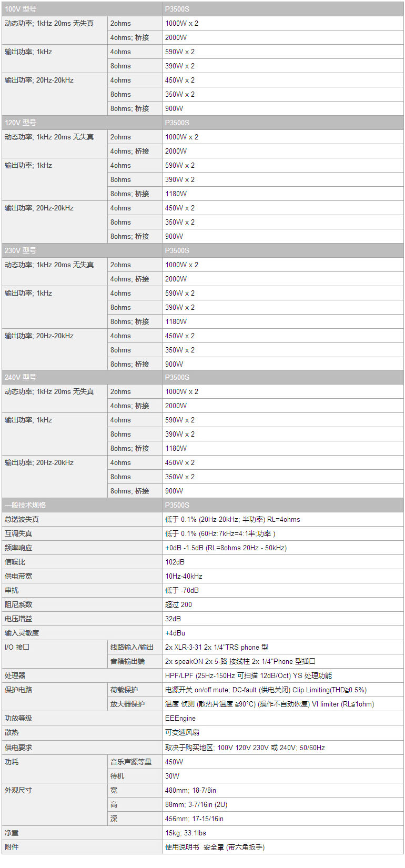Select the 频率响应 row label
Screen dimensions: 405x868
coord(18,548)
